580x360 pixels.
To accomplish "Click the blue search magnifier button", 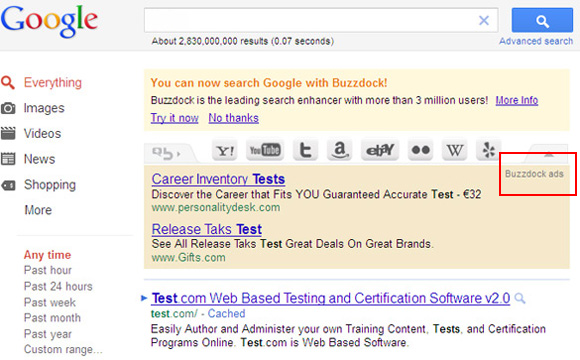I will point(542,21).
